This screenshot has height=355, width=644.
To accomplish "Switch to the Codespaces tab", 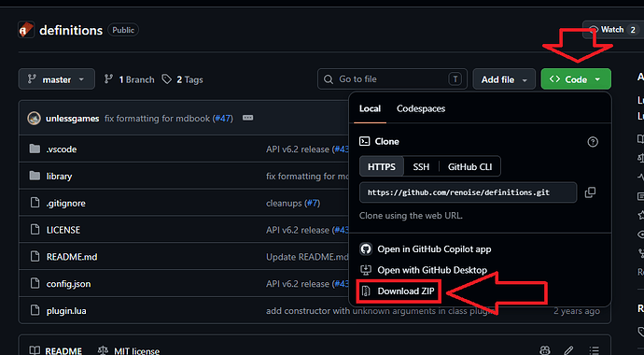I will [x=421, y=108].
